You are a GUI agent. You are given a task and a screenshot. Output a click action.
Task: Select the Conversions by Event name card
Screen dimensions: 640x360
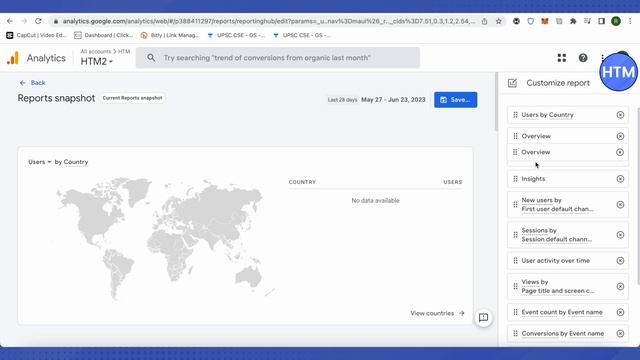point(568,333)
